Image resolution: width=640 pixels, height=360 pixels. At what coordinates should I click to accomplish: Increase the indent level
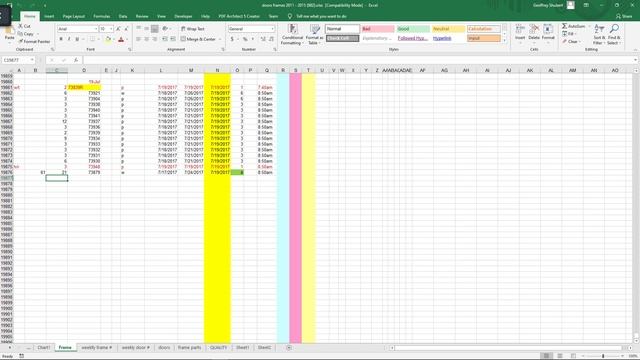click(173, 39)
